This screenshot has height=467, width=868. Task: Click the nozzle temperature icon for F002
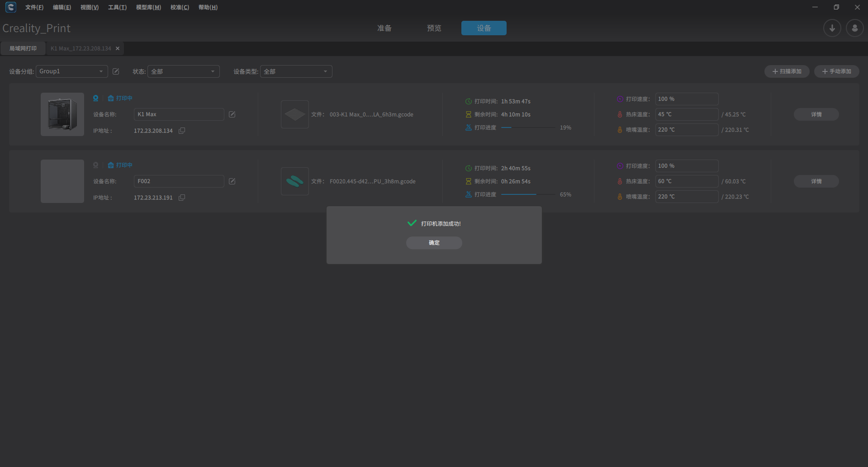pyautogui.click(x=620, y=197)
